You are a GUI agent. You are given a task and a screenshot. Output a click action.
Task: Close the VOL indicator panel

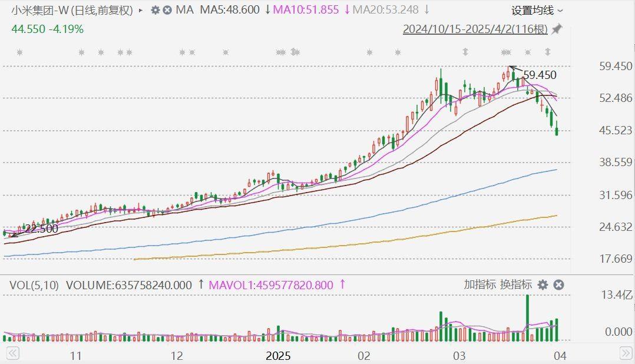coord(558,285)
